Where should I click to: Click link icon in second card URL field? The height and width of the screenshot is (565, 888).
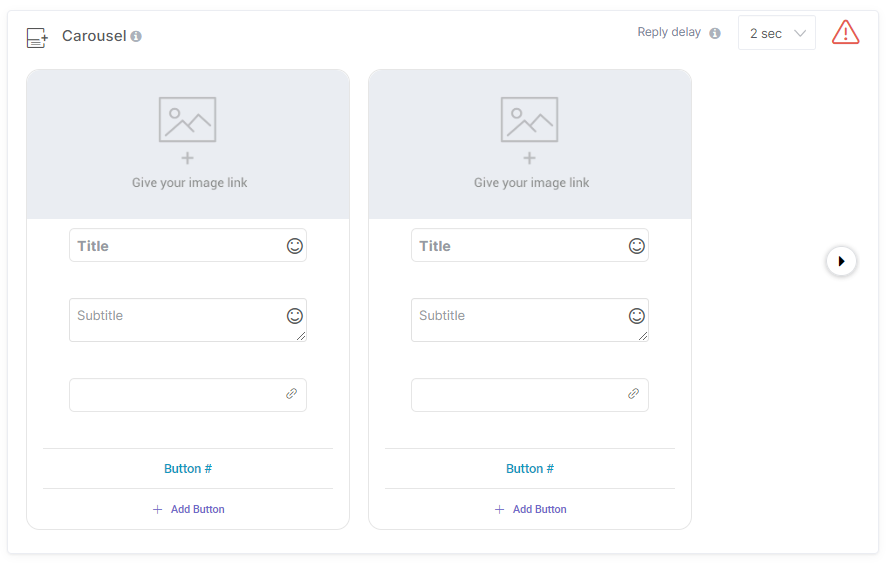coord(634,393)
